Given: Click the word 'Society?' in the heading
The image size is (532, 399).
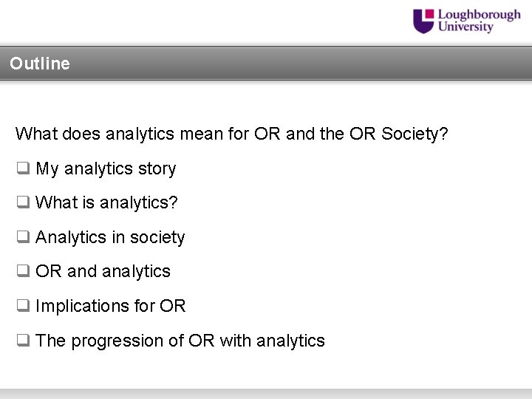Looking at the screenshot, I should (415, 134).
